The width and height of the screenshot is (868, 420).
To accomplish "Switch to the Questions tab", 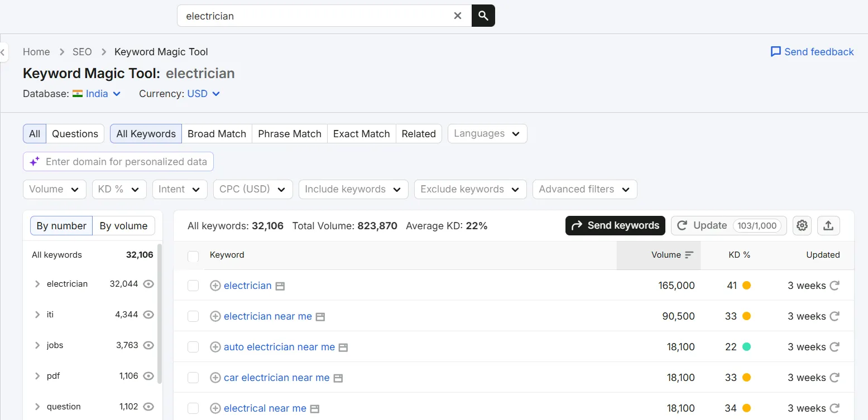I will [x=75, y=133].
